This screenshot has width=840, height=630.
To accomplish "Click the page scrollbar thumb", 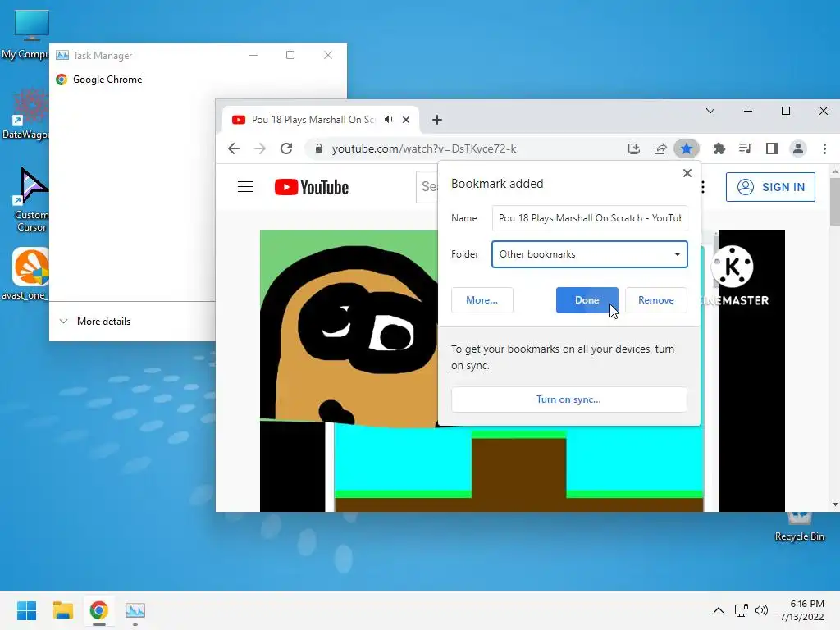I will (x=835, y=202).
